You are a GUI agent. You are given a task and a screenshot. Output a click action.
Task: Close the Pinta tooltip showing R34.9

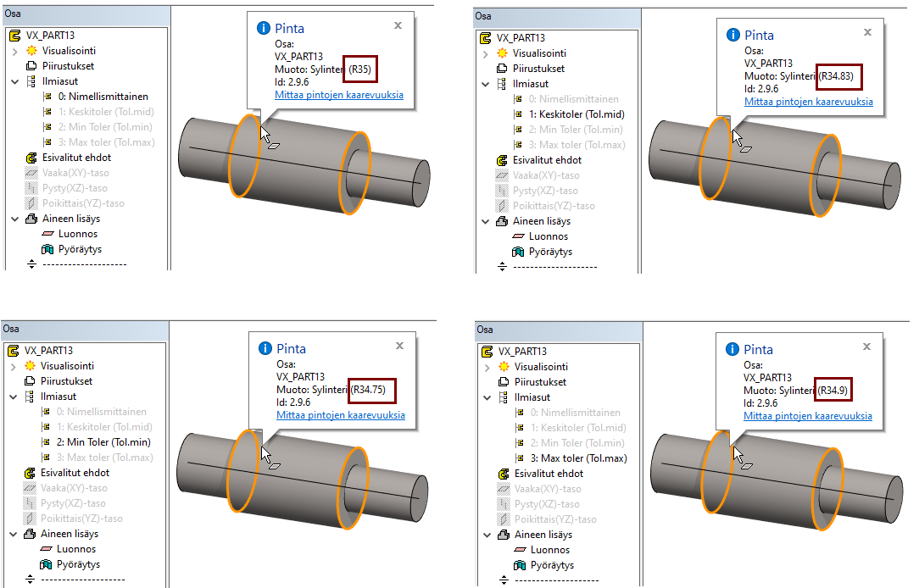(x=866, y=347)
